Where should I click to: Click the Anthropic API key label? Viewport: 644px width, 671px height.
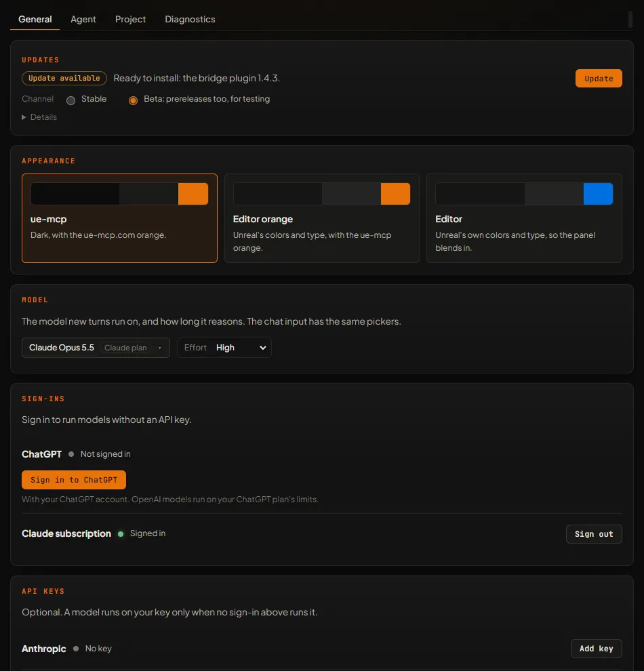(43, 649)
